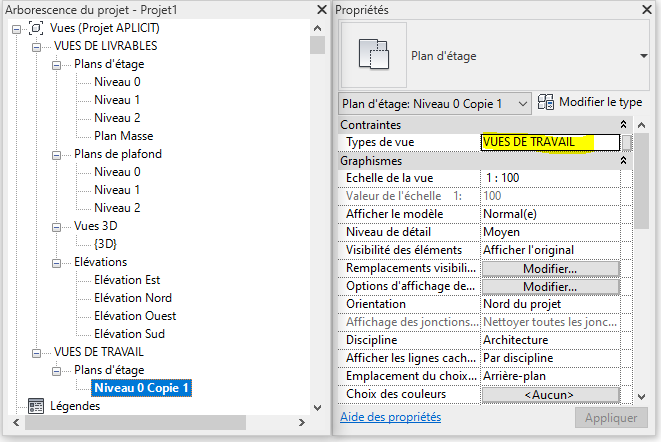This screenshot has height=442, width=661.
Task: Open the type selector dropdown arrow
Action: tap(643, 55)
